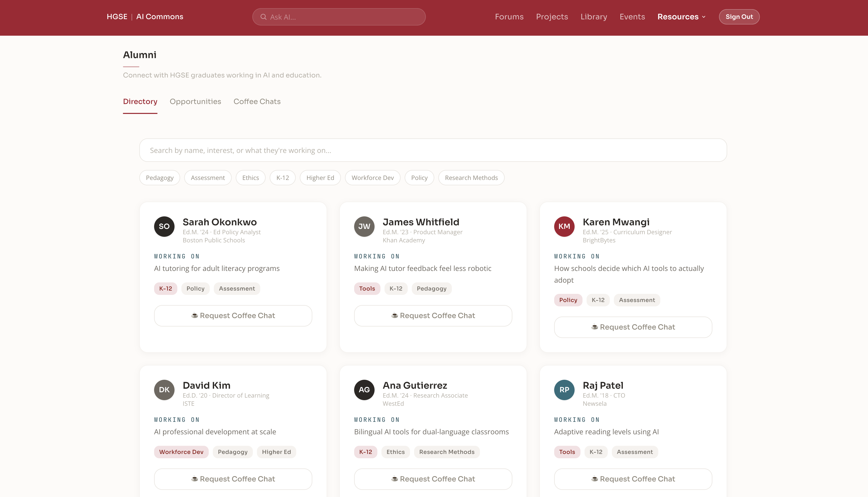Click the search magnifier icon in Ask AI
The width and height of the screenshot is (868, 497).
263,17
